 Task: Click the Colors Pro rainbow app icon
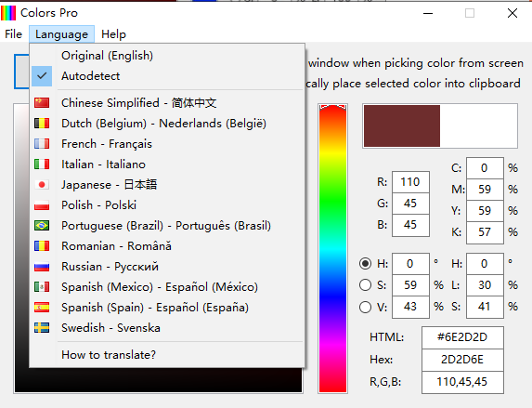(x=8, y=13)
